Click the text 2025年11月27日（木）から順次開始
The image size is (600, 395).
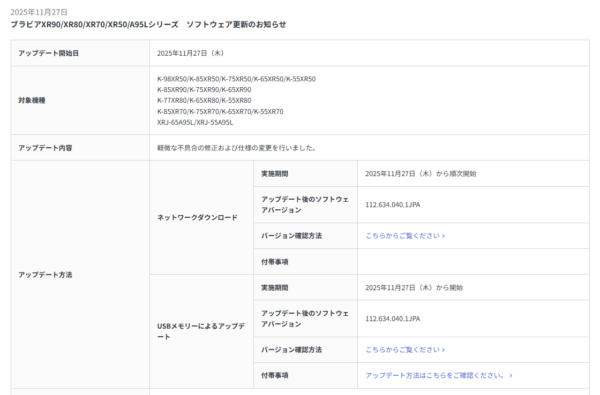pos(421,174)
